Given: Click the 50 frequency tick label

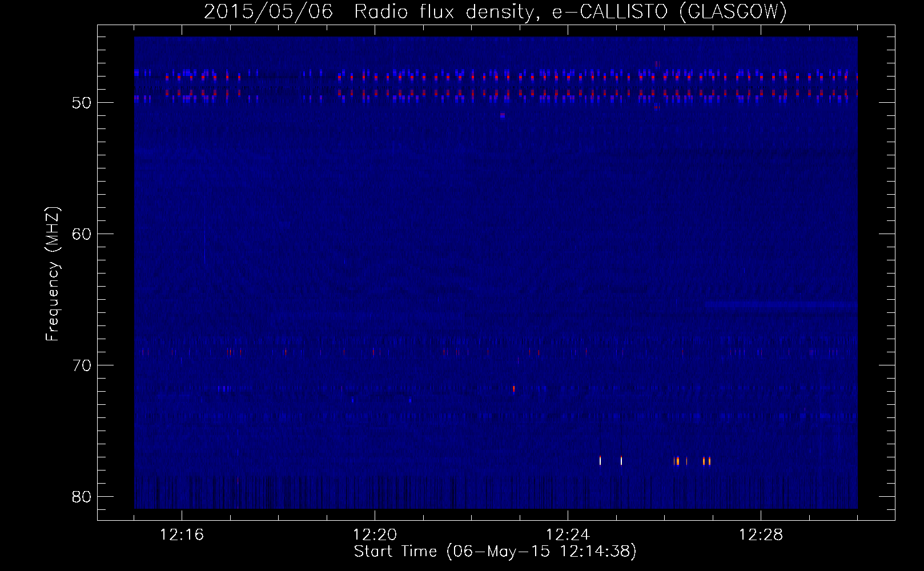Looking at the screenshot, I should [x=82, y=103].
